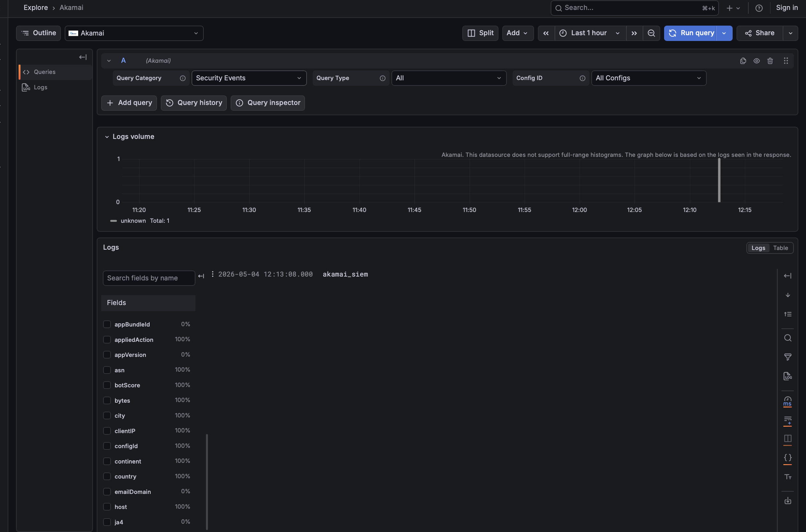
Task: Open the plus new-item menu in the top bar
Action: tap(733, 8)
